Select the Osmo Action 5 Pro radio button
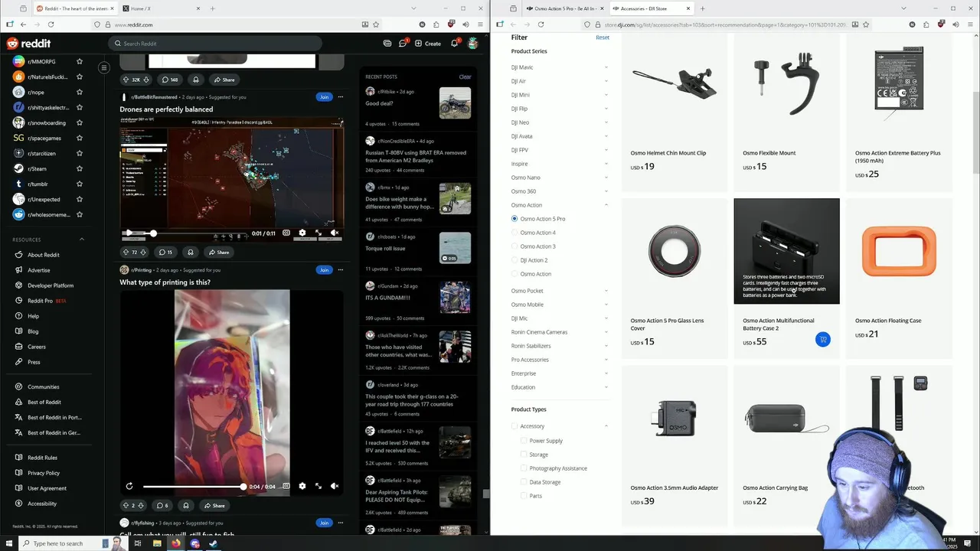Image resolution: width=980 pixels, height=551 pixels. pos(514,219)
